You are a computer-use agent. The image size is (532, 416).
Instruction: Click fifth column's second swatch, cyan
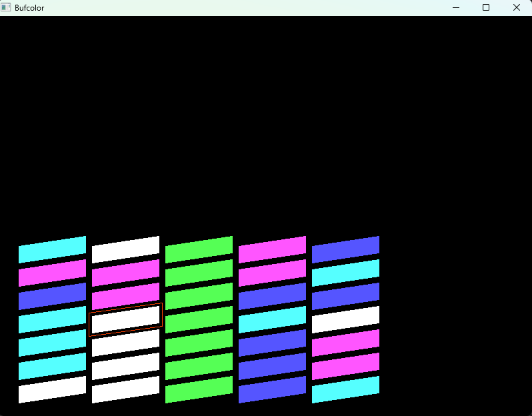tap(345, 273)
